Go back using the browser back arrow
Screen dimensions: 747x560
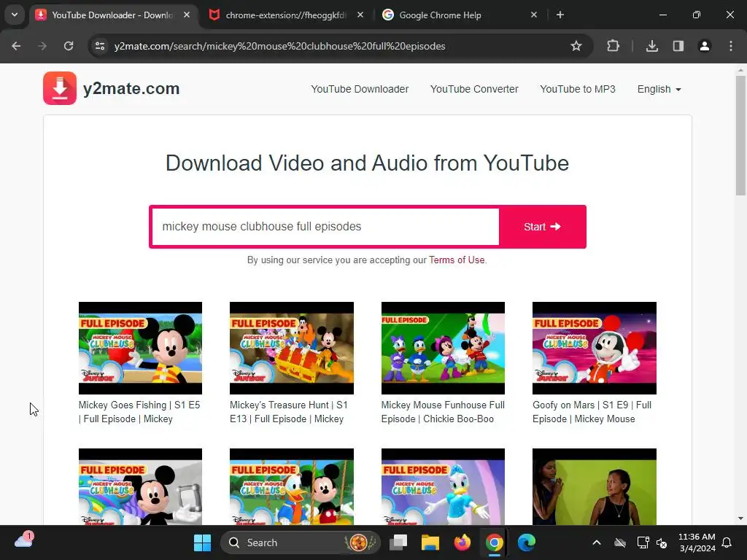[x=16, y=46]
